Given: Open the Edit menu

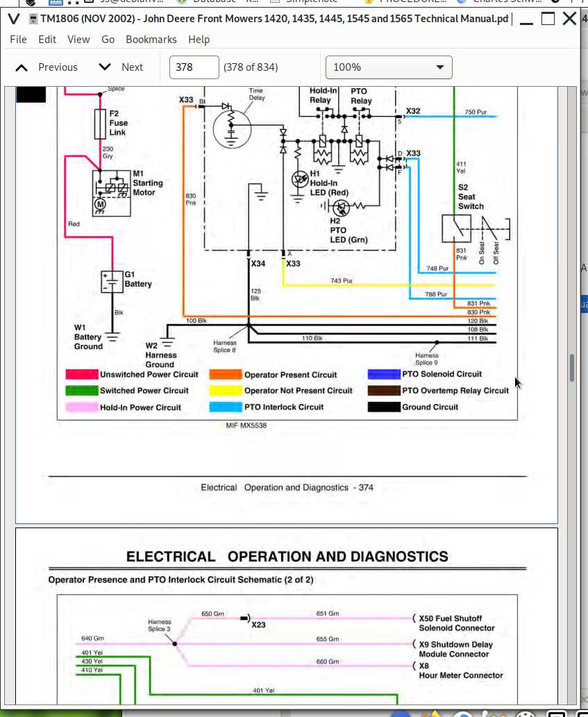Looking at the screenshot, I should (47, 40).
